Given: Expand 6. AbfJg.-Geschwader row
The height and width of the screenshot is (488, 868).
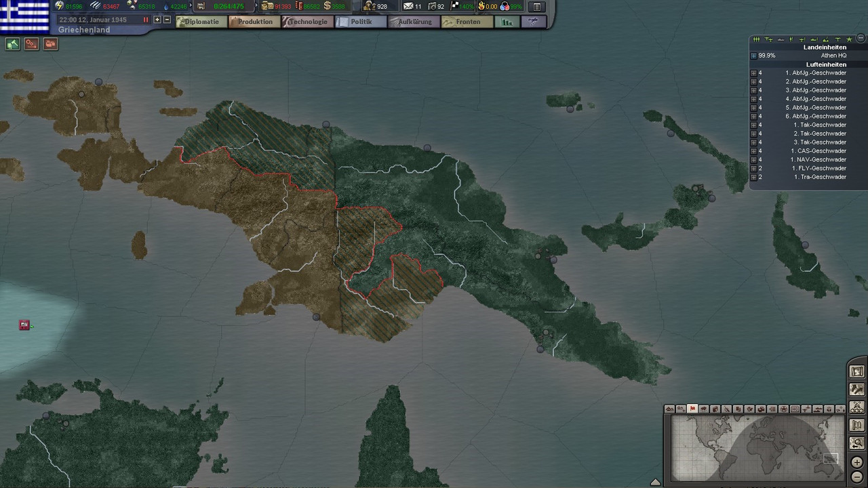Looking at the screenshot, I should pyautogui.click(x=753, y=117).
